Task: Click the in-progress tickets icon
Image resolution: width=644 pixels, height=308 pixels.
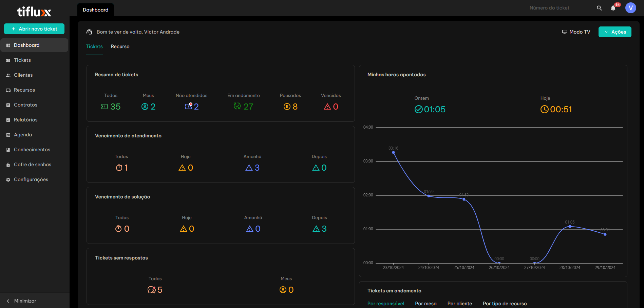Action: click(x=237, y=107)
